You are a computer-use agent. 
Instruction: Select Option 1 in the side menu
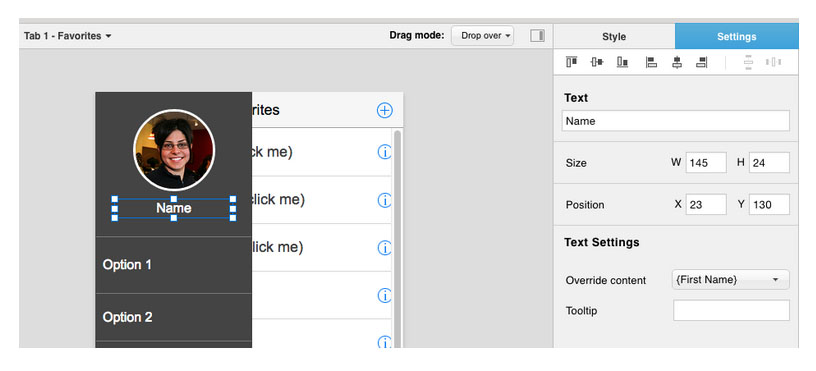pos(174,265)
